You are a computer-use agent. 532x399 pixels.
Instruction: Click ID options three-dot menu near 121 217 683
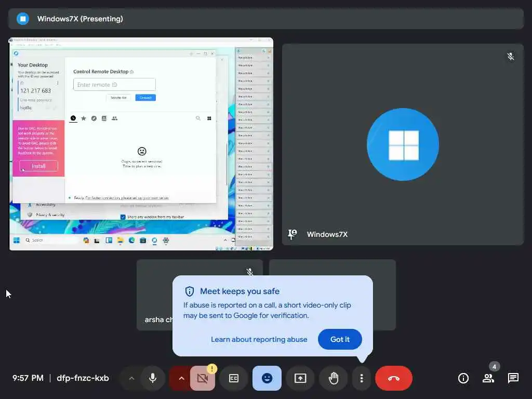click(57, 83)
